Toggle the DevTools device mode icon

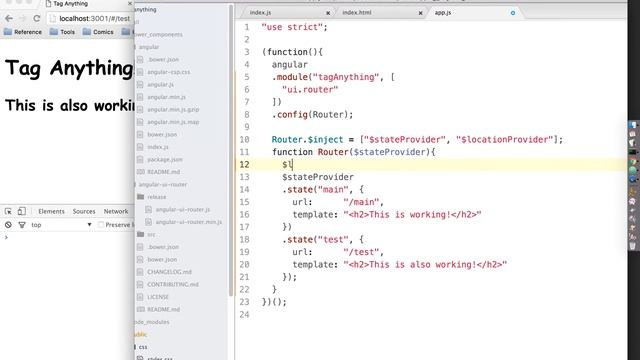pos(22,211)
